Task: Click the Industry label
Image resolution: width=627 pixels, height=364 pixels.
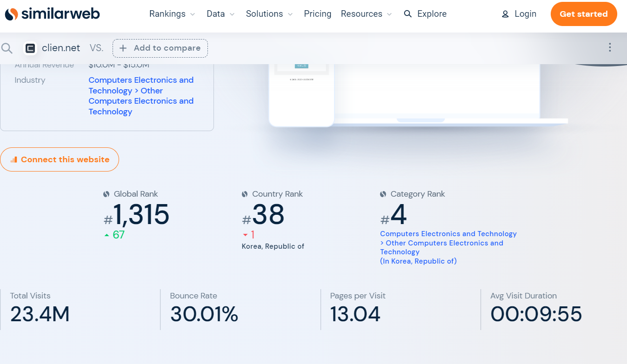Action: [x=30, y=80]
